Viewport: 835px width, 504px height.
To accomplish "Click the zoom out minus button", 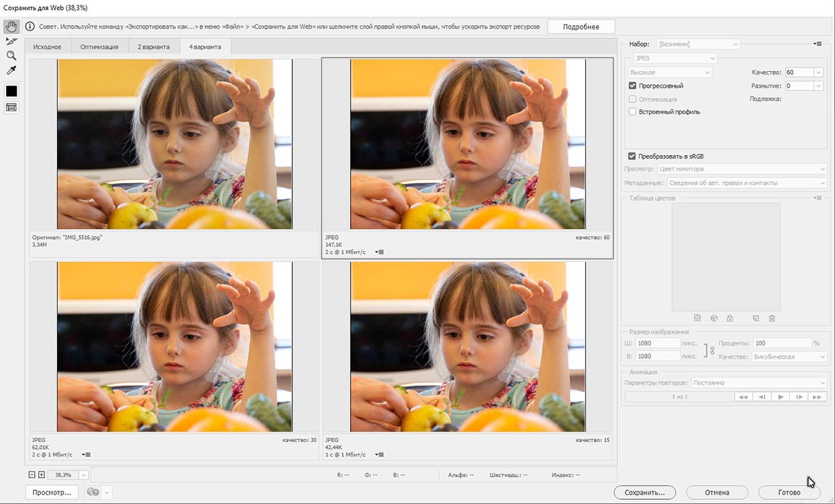I will 32,475.
